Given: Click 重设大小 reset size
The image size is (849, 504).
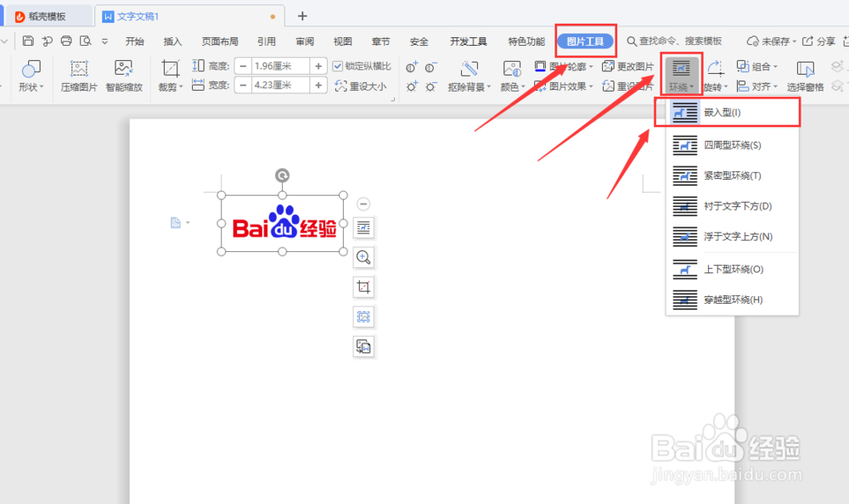Looking at the screenshot, I should coord(361,86).
